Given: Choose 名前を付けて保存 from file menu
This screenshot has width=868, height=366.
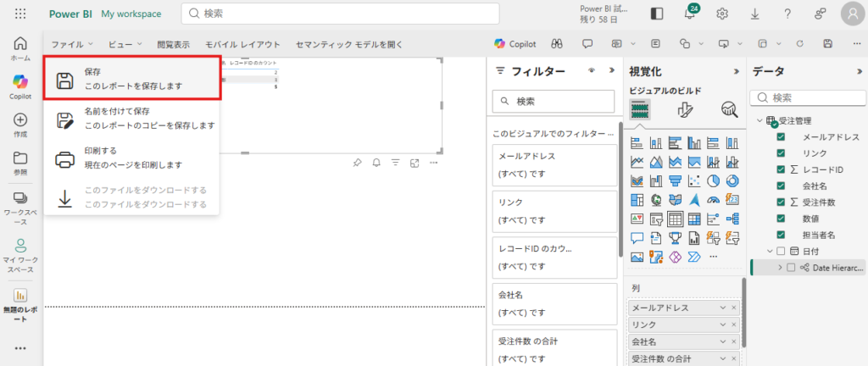Looking at the screenshot, I should tap(131, 118).
